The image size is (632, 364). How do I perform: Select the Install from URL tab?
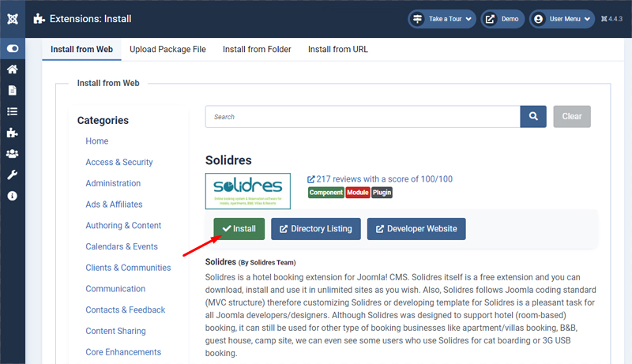337,49
